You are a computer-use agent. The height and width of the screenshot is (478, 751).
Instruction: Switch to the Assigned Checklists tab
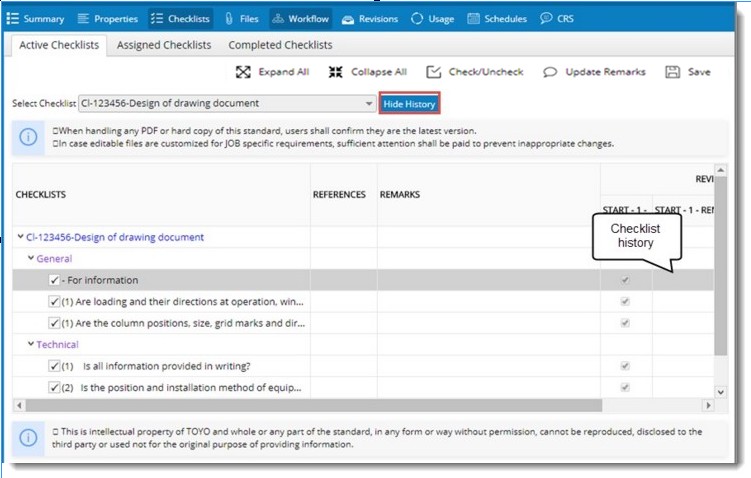164,45
